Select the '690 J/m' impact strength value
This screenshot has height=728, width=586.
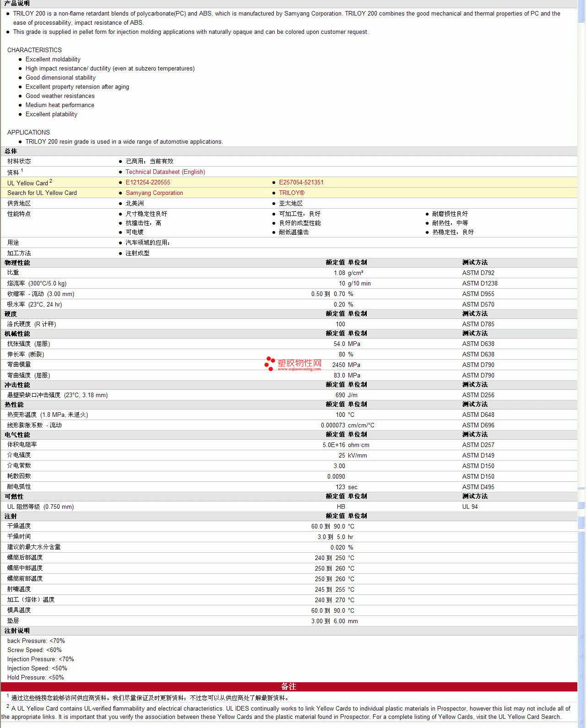(x=347, y=395)
